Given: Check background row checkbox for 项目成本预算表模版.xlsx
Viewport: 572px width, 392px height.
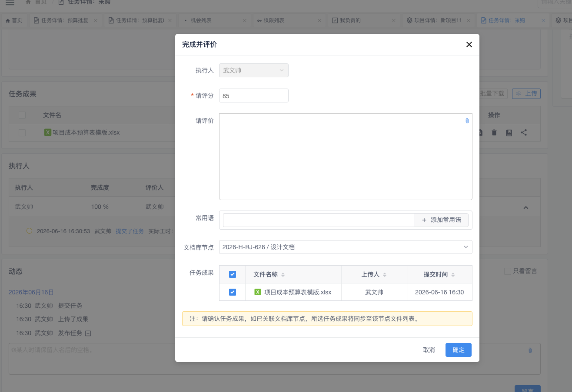Looking at the screenshot, I should (x=22, y=132).
